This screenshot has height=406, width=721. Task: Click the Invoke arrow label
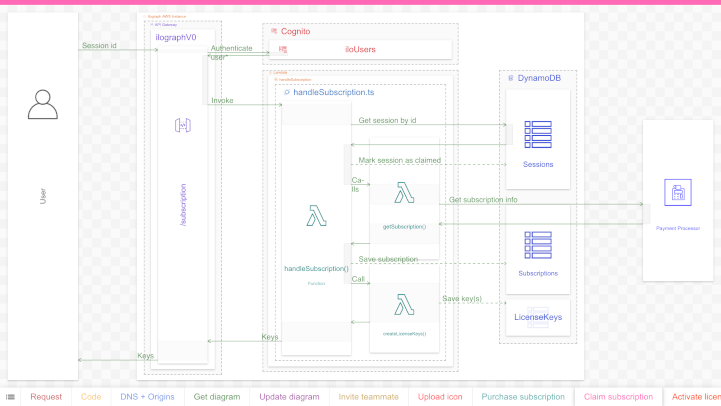point(222,100)
